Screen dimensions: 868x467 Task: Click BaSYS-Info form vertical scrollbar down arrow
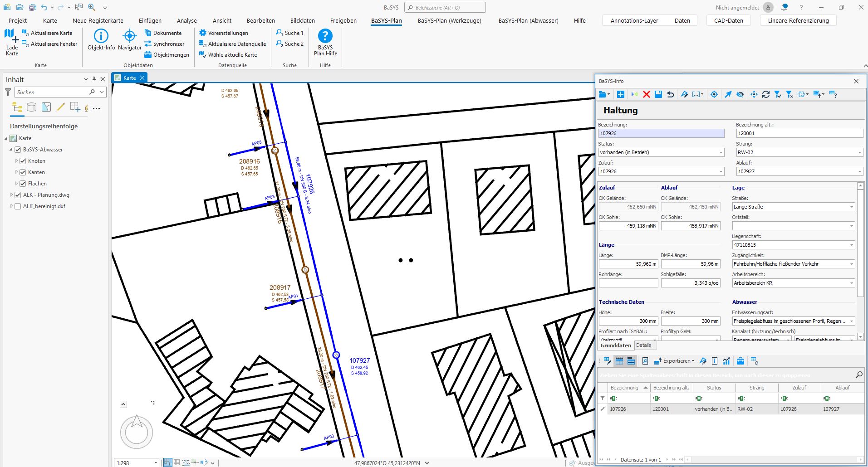coord(860,336)
